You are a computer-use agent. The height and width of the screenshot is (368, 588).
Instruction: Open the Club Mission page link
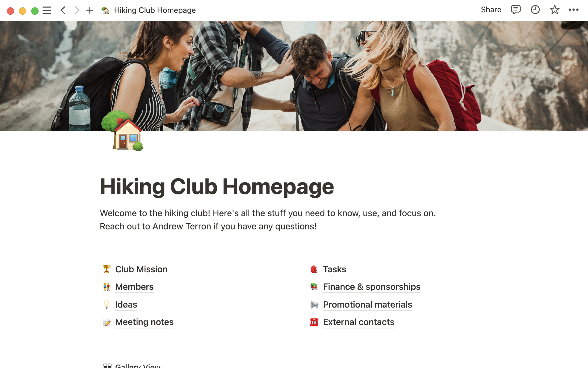(141, 269)
